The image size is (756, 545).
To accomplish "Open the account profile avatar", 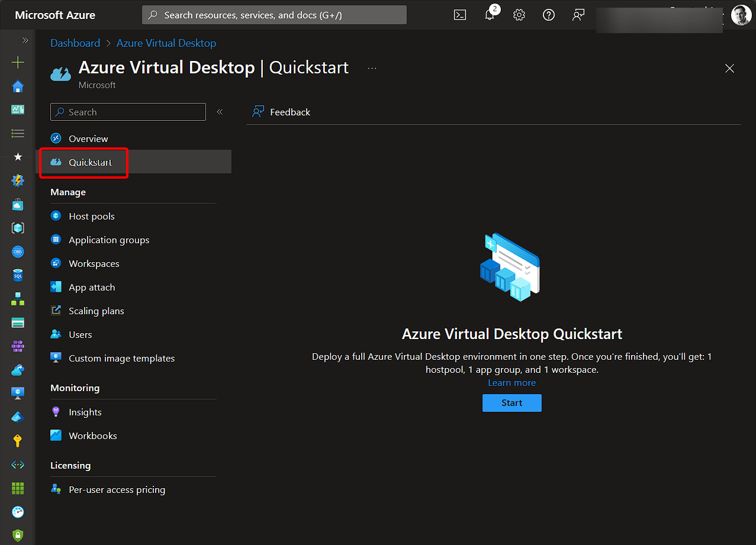I will 741,15.
